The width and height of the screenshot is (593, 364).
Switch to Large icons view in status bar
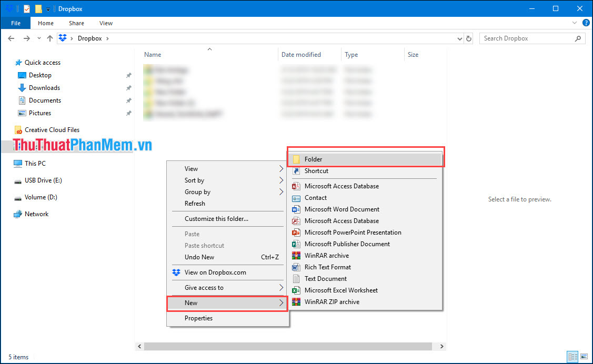click(x=584, y=357)
